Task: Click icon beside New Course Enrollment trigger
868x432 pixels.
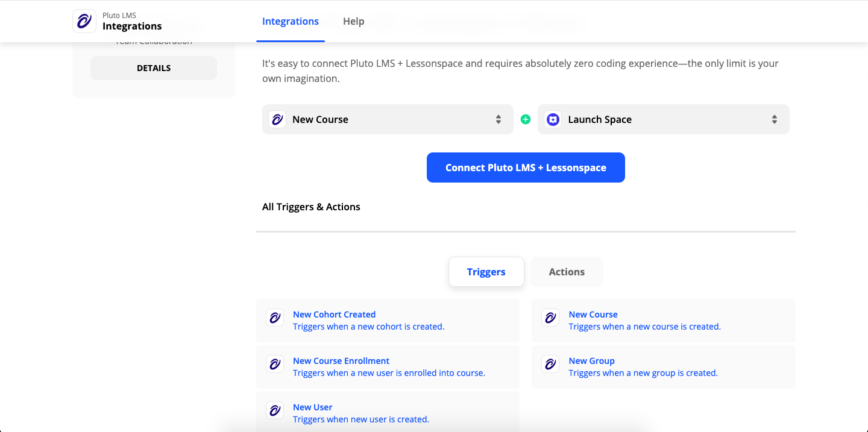Action: (x=275, y=364)
